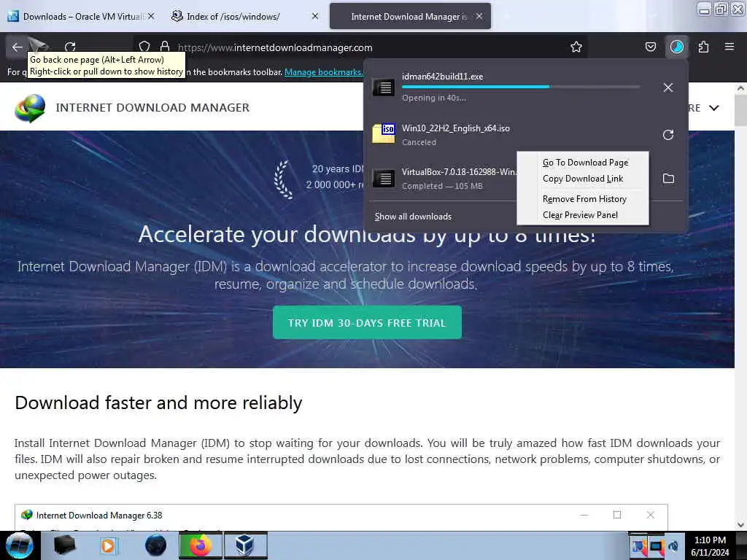This screenshot has width=747, height=560.
Task: Click the VirtualBox installer file icon
Action: (x=383, y=179)
